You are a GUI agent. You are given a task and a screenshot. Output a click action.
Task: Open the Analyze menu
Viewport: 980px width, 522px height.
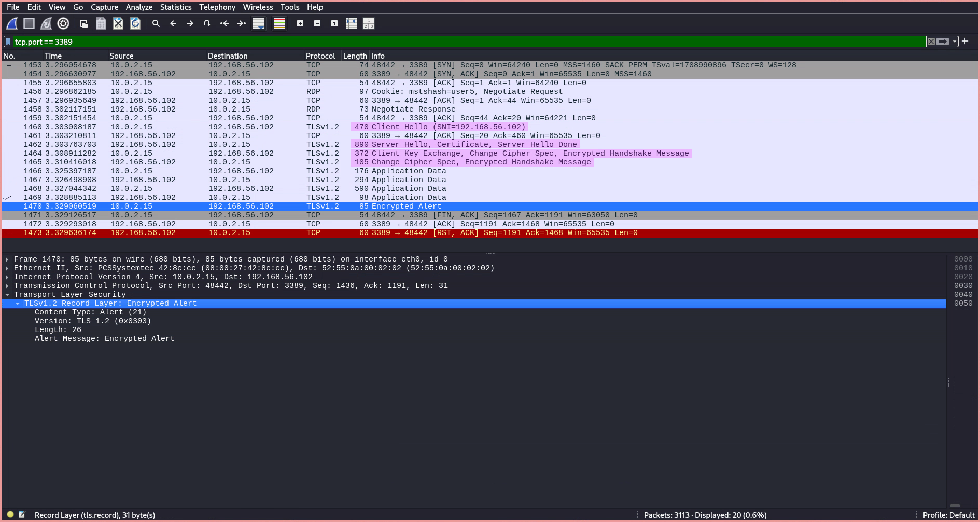click(x=139, y=7)
